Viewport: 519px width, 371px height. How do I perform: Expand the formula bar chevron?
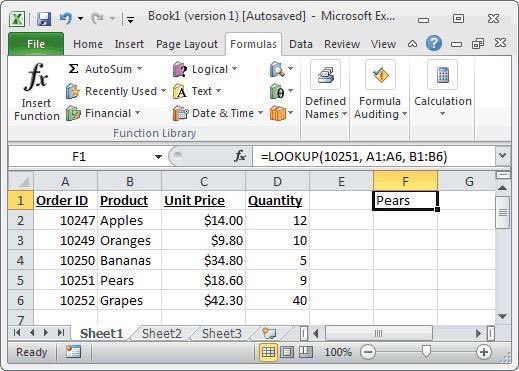(x=502, y=155)
